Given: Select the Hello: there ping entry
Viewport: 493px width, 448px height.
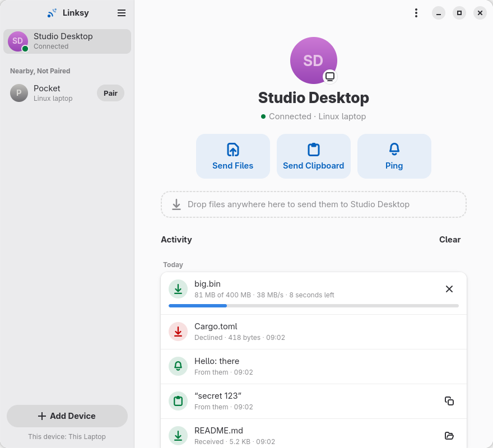Looking at the screenshot, I should pyautogui.click(x=314, y=367).
